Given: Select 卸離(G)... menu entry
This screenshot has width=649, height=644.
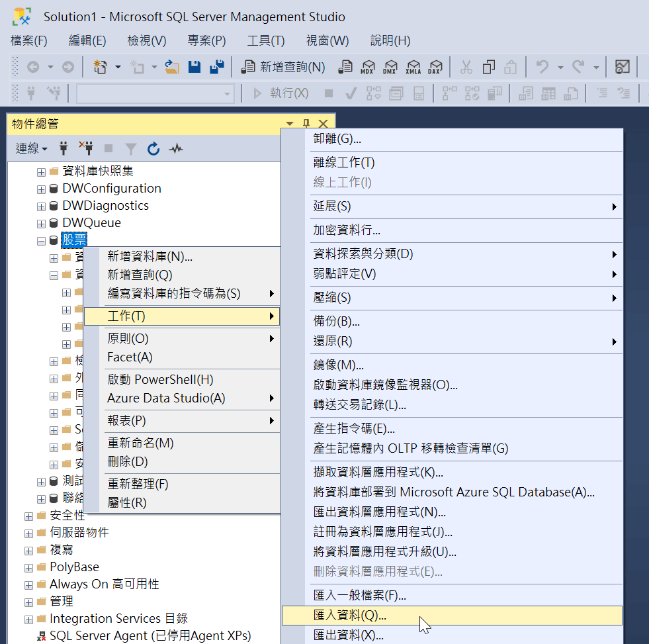Looking at the screenshot, I should coord(452,138).
